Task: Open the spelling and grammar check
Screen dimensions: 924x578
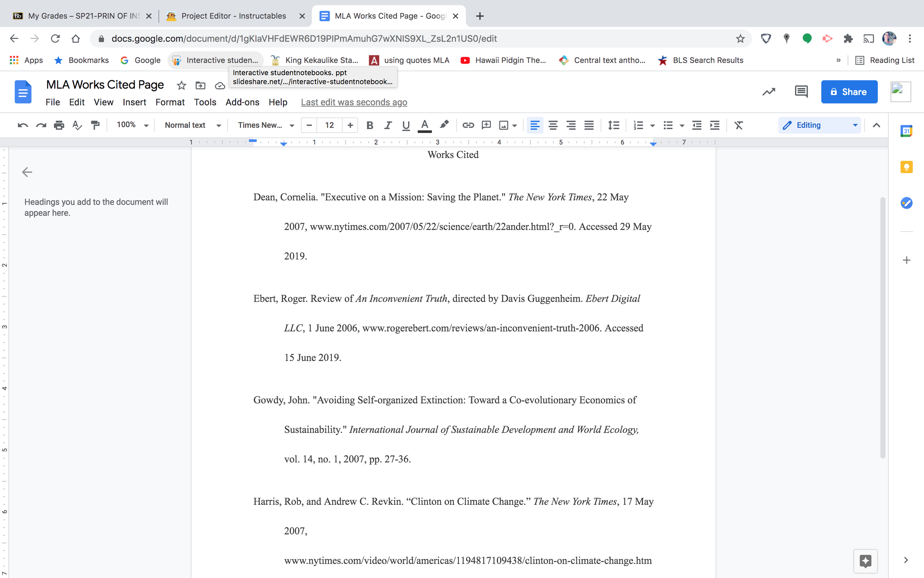Action: click(x=77, y=125)
